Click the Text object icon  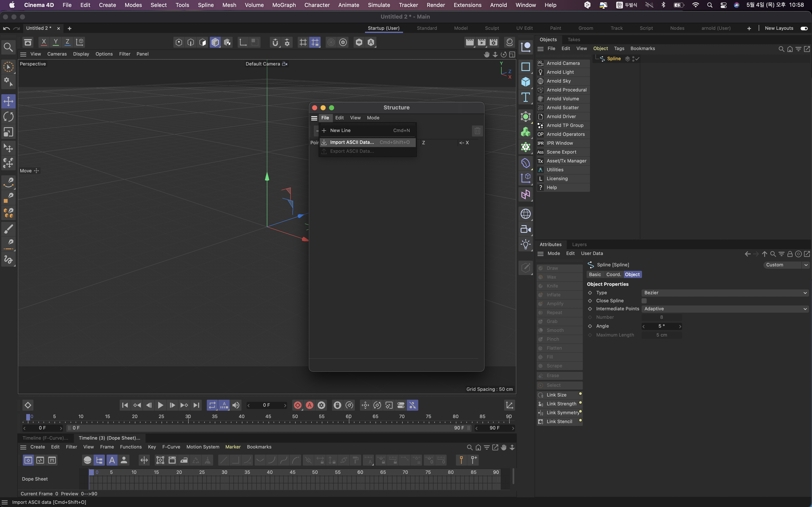point(525,97)
